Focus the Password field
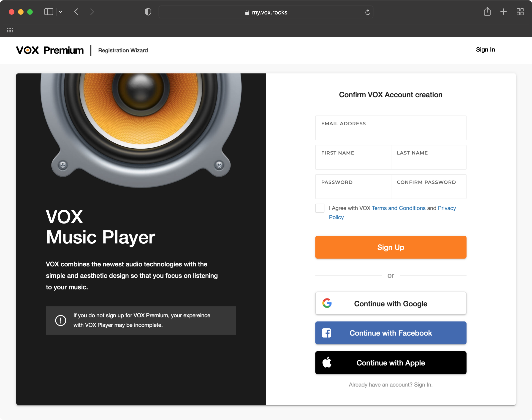The image size is (532, 420). pos(353,186)
